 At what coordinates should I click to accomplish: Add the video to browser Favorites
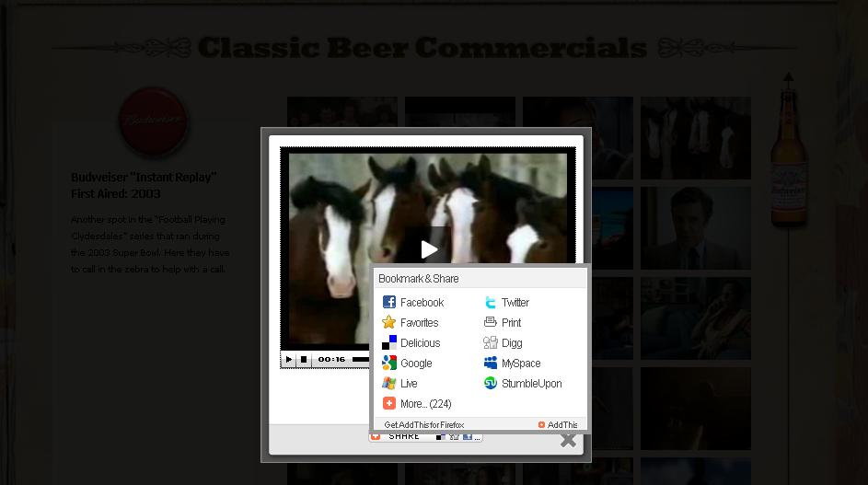click(411, 323)
